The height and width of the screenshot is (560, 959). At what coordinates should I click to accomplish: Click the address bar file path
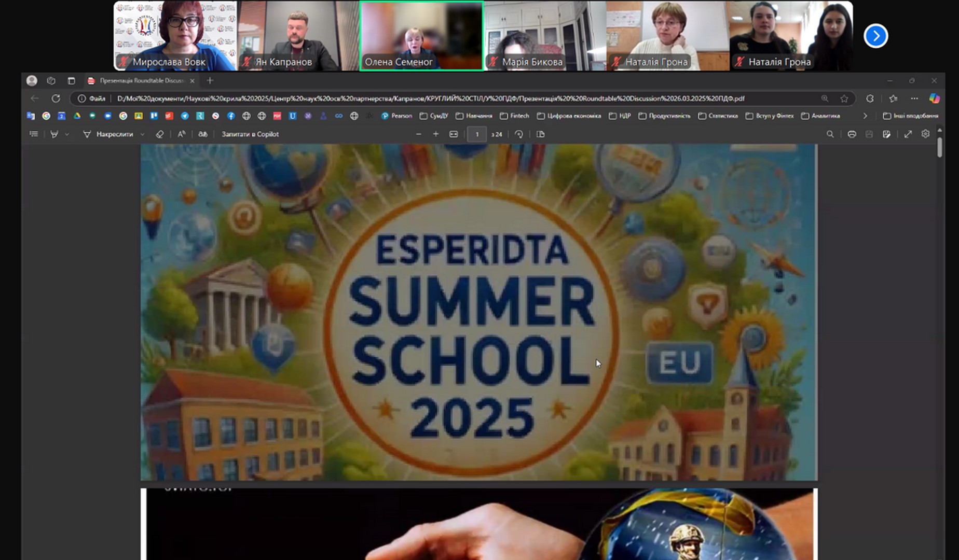coord(431,99)
